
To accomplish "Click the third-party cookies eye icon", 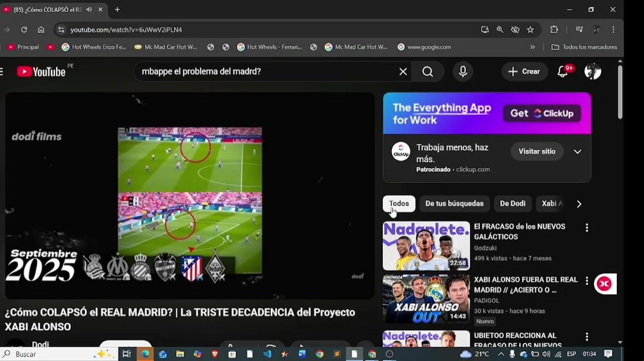I will pyautogui.click(x=515, y=30).
